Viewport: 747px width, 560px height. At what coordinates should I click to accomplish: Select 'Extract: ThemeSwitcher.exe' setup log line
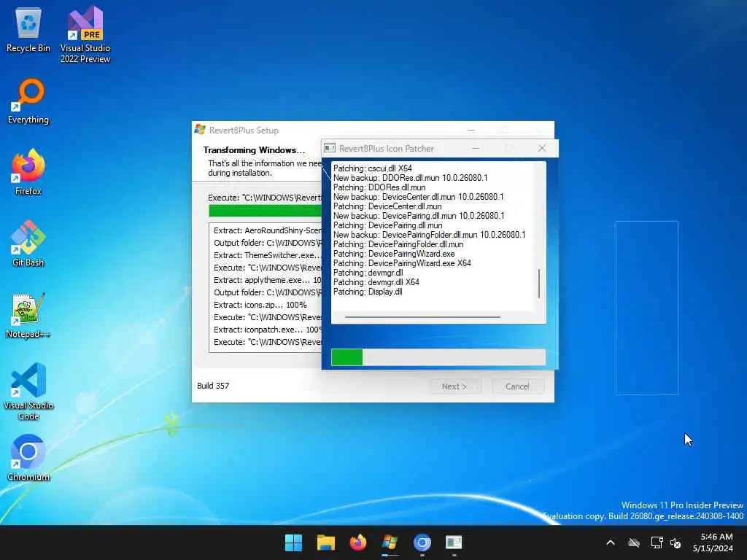(x=267, y=255)
